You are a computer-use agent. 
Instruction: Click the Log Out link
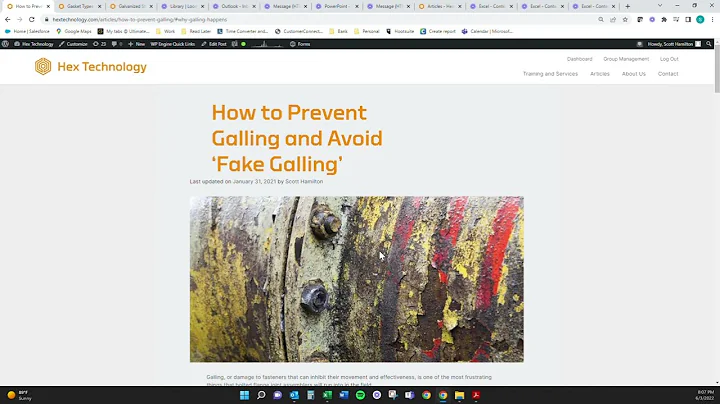[x=669, y=59]
